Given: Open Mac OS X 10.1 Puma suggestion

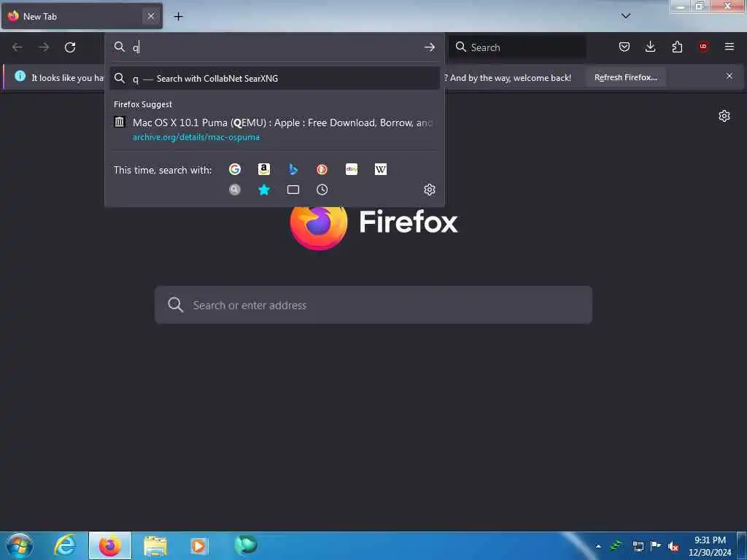Looking at the screenshot, I should tap(274, 129).
